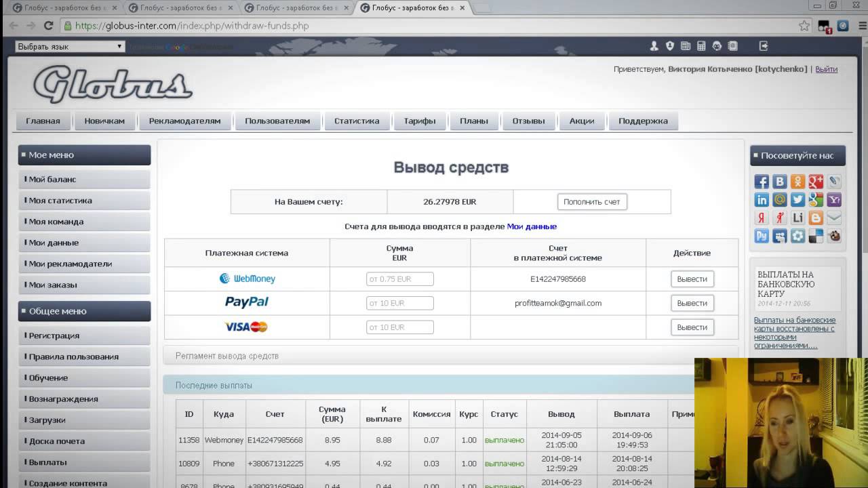Bookmark page with the star icon
Image resolution: width=868 pixels, height=488 pixels.
coord(804,26)
